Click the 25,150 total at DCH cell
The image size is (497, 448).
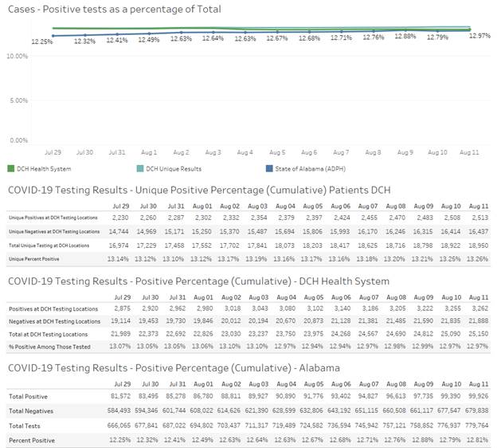coord(479,334)
